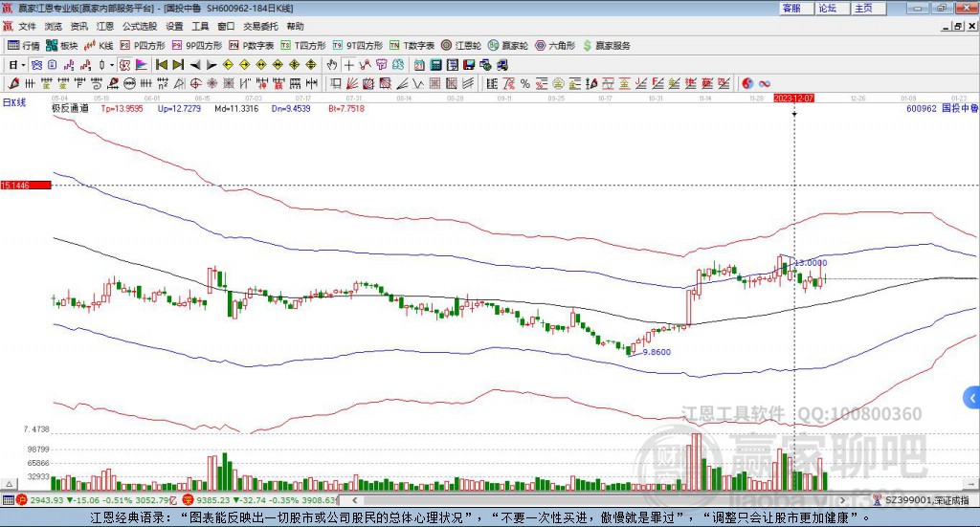Click the 极反通道 indicator name
Screen dimensions: 980x527
pyautogui.click(x=70, y=108)
